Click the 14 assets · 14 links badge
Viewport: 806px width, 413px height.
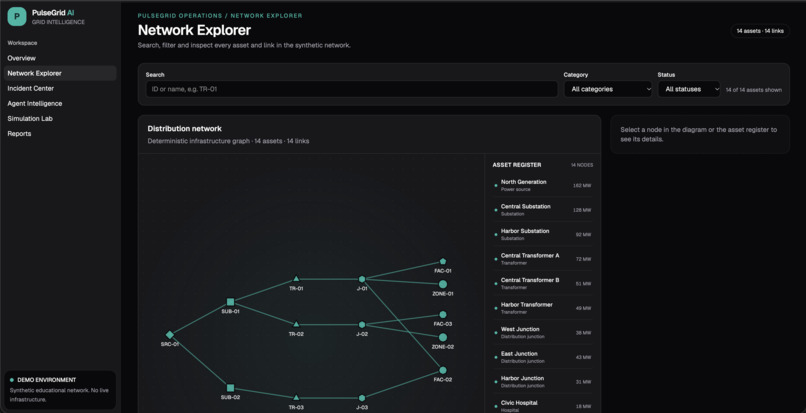click(x=760, y=31)
